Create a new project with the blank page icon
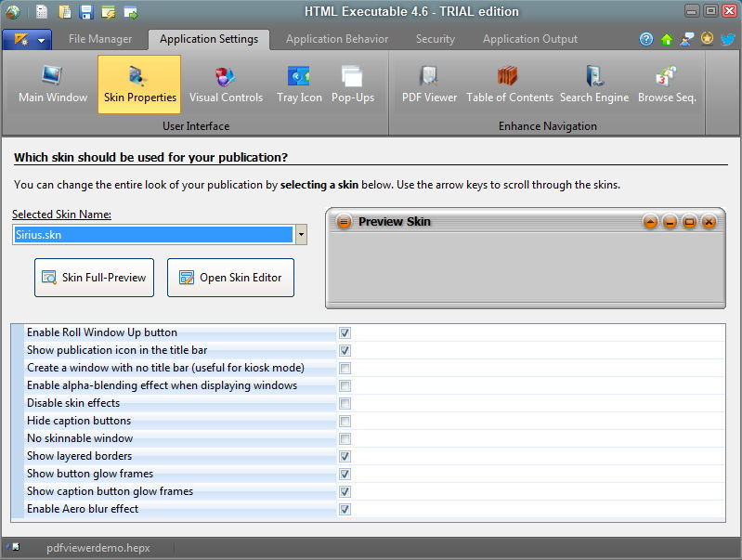Screen dimensions: 742x560 click(x=42, y=12)
